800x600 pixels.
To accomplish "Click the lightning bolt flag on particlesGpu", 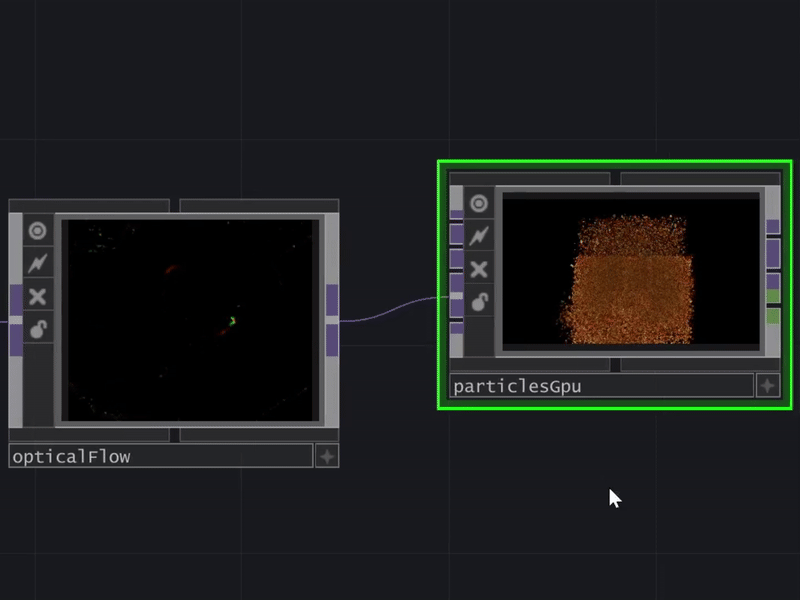I will pyautogui.click(x=479, y=236).
